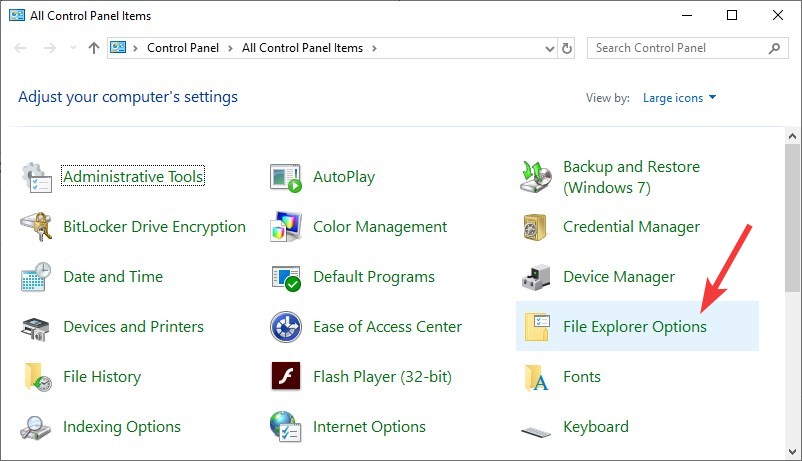Open the Ease of Access Center icon

coord(285,326)
